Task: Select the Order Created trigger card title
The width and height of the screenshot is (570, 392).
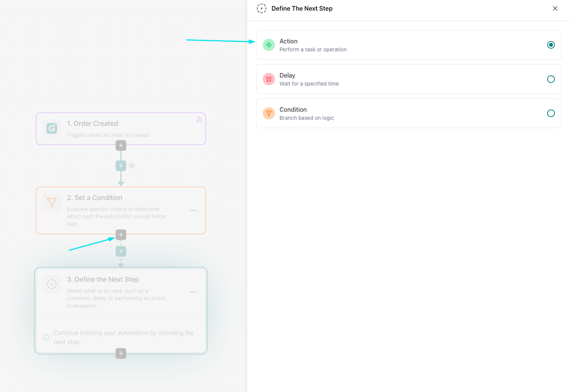Action: pyautogui.click(x=92, y=124)
